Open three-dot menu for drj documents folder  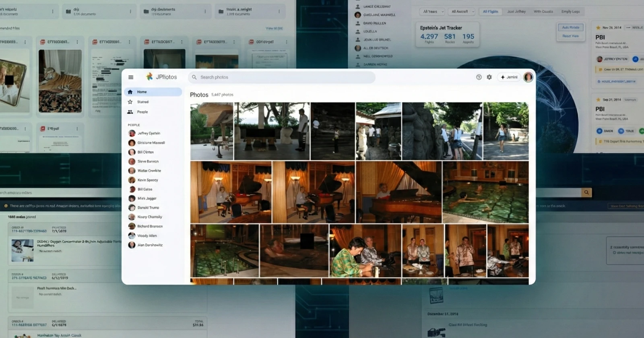205,12
